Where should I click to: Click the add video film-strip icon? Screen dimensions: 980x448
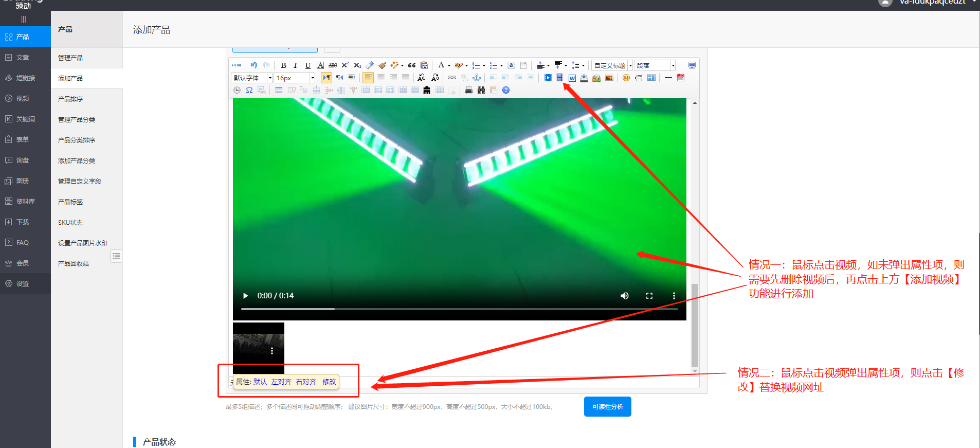pyautogui.click(x=559, y=78)
